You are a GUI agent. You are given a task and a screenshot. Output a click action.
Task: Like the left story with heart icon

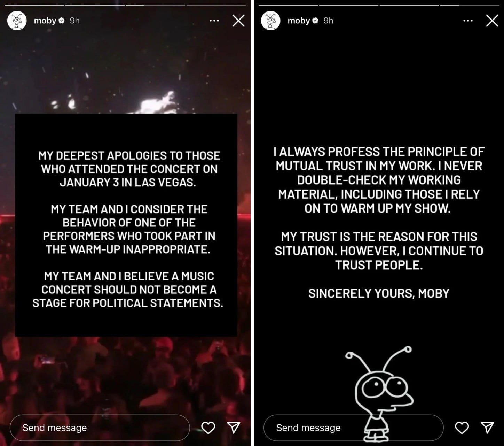tap(208, 428)
